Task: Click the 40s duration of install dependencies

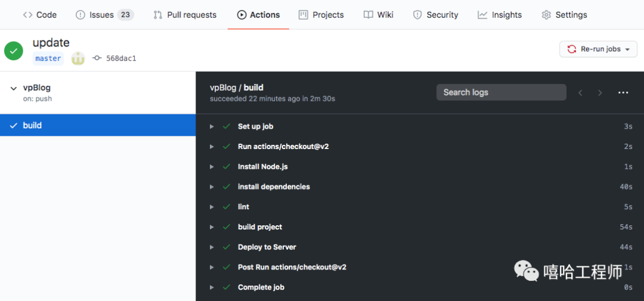Action: 626,187
